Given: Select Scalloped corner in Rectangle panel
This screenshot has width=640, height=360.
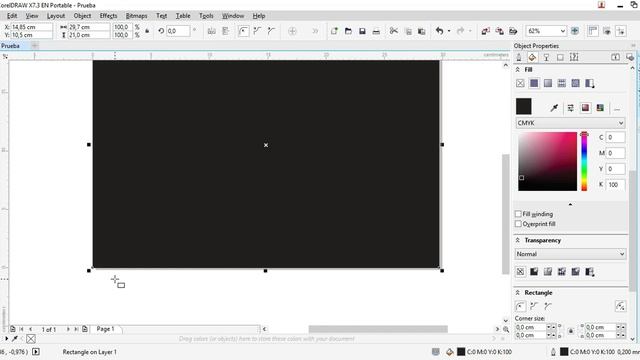Looking at the screenshot, I should [534, 306].
